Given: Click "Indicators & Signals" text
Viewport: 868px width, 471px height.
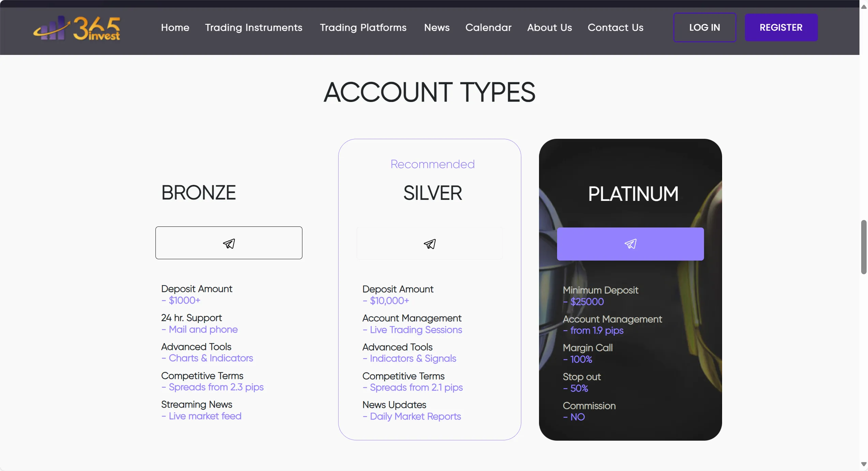Looking at the screenshot, I should [413, 358].
